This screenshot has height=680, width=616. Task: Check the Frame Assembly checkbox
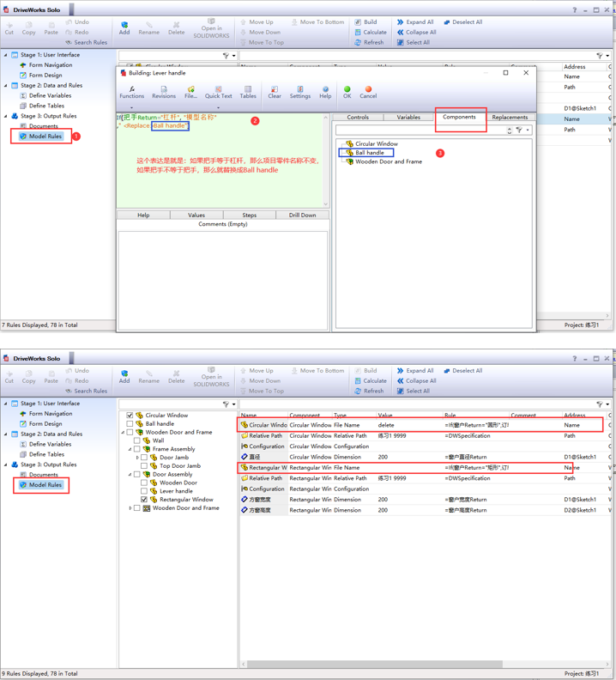coord(137,449)
